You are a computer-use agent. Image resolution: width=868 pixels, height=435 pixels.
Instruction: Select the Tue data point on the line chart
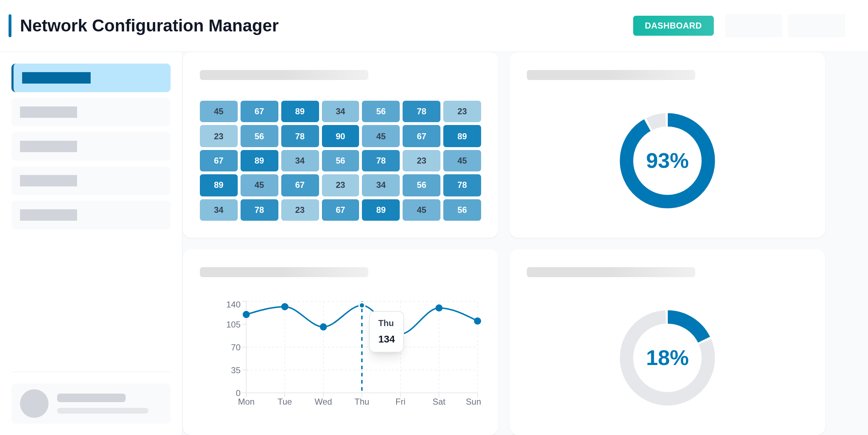click(x=285, y=306)
